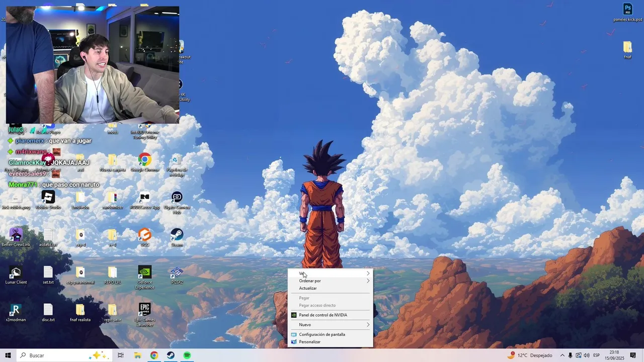Expand the Nuevo submenu arrow
Viewport: 644px width, 362px height.
368,325
